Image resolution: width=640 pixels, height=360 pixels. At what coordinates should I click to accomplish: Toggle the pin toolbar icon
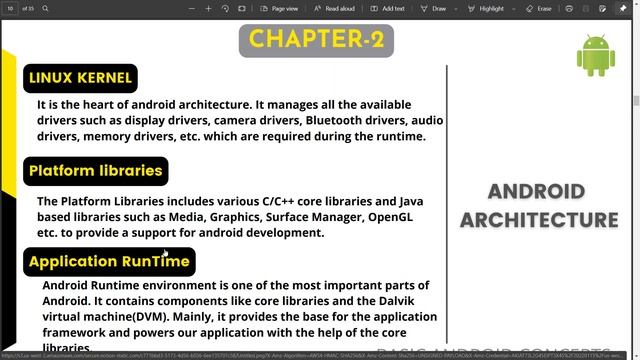pos(623,9)
